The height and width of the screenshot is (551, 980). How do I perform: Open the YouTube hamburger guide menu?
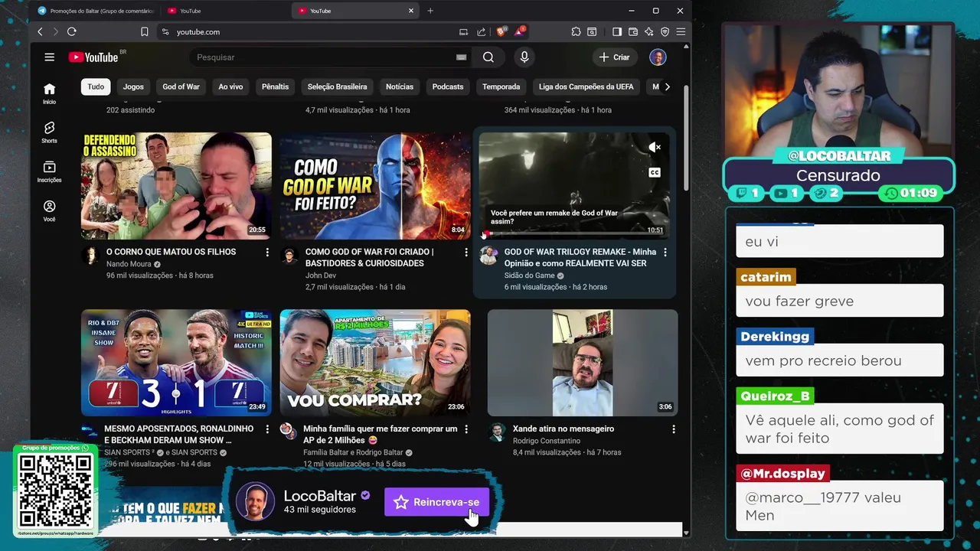49,57
